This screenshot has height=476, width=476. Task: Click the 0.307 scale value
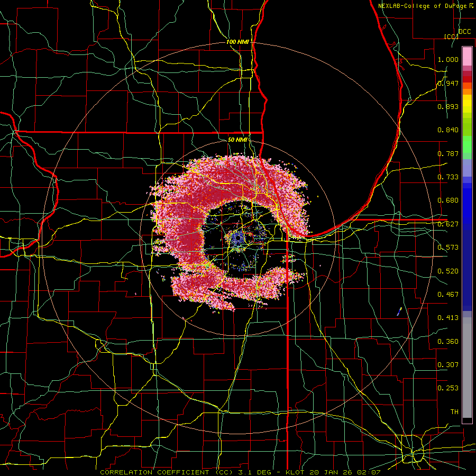448,364
